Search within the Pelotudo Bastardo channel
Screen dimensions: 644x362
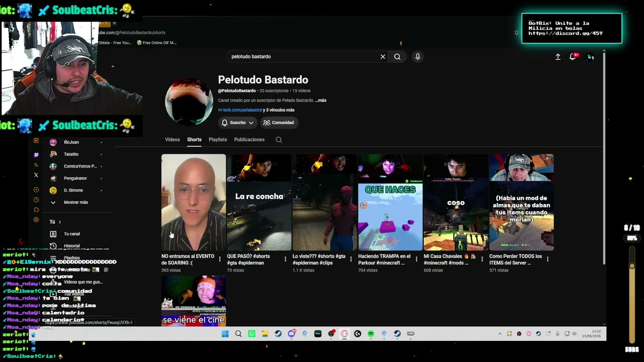pos(279,140)
